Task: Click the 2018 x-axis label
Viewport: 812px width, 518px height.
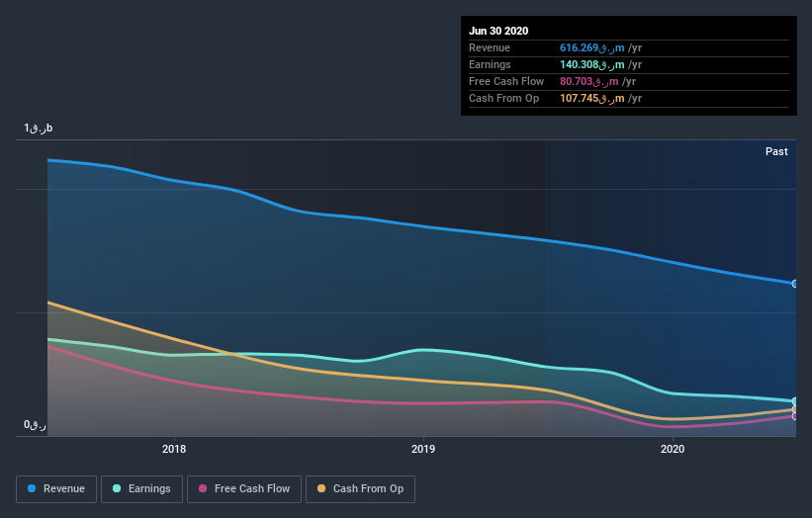Action: point(174,449)
